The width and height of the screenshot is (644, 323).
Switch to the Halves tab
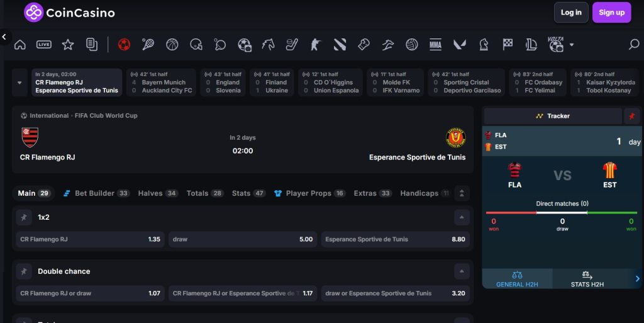coord(158,193)
